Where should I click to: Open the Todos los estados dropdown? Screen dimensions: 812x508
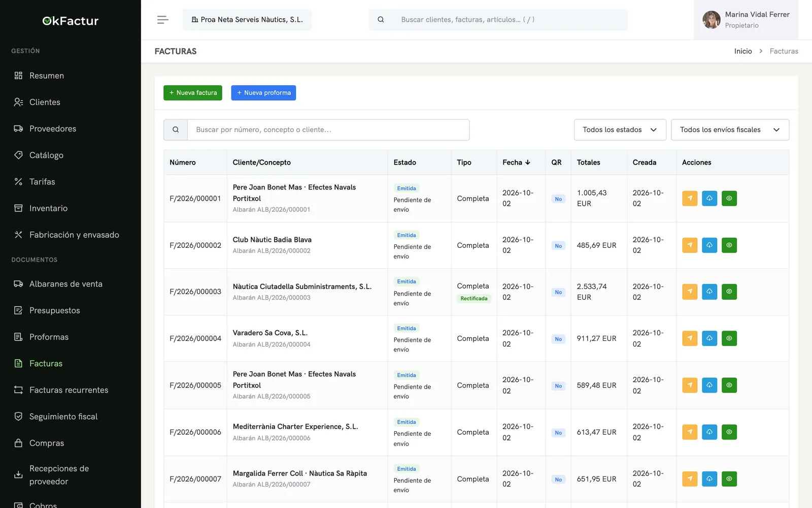[x=620, y=130]
